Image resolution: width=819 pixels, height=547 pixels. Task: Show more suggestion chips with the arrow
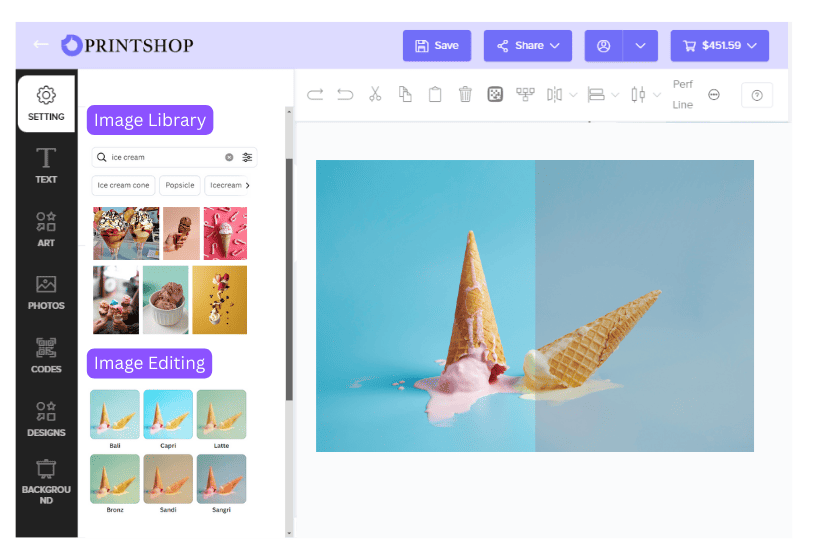click(248, 185)
